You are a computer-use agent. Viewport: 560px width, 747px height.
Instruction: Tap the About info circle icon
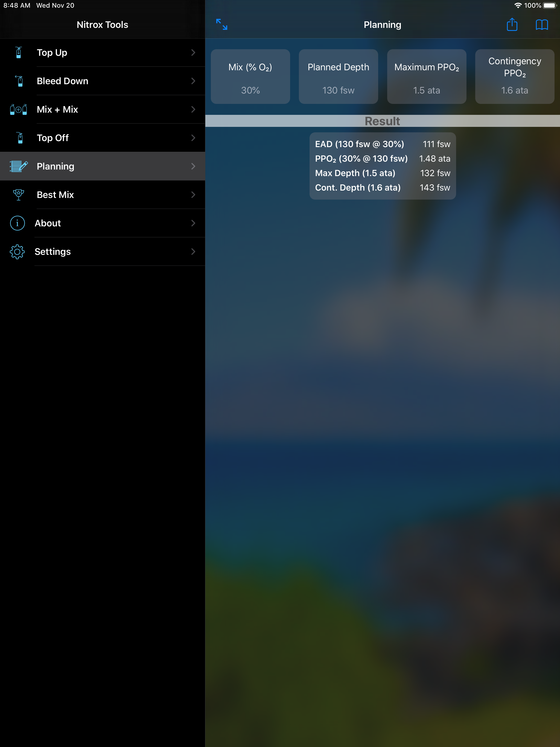tap(17, 223)
